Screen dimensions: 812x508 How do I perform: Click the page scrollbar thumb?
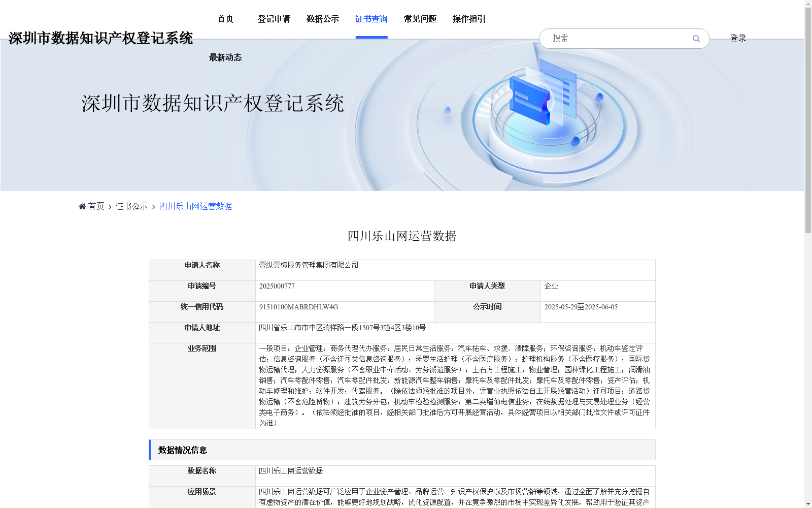(808, 120)
